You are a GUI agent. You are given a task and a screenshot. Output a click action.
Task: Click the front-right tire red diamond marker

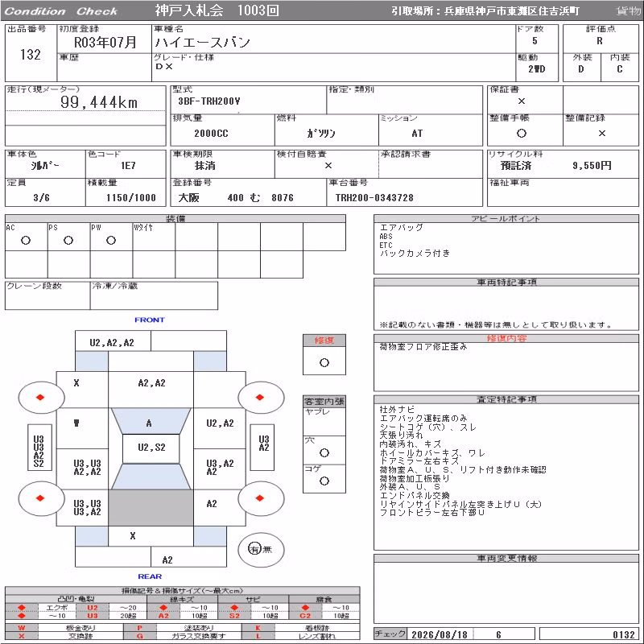click(x=259, y=397)
